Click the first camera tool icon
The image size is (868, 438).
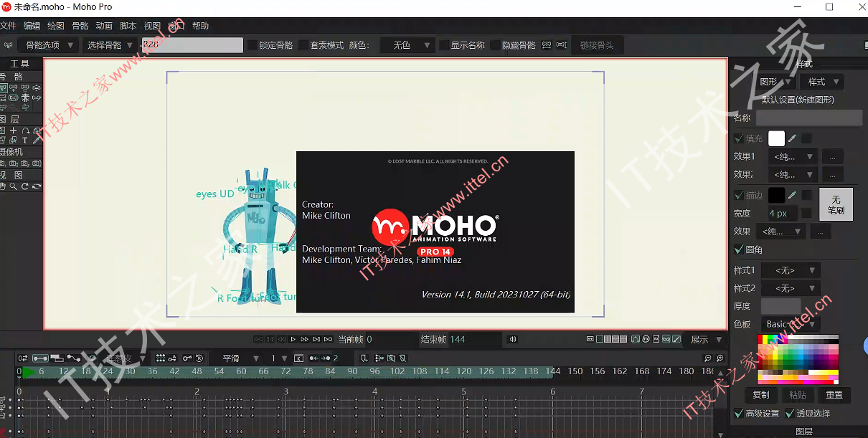coord(3,163)
